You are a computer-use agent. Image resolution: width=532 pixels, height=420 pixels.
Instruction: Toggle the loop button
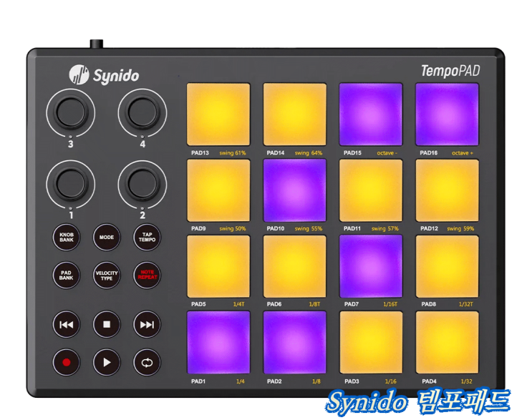147,362
